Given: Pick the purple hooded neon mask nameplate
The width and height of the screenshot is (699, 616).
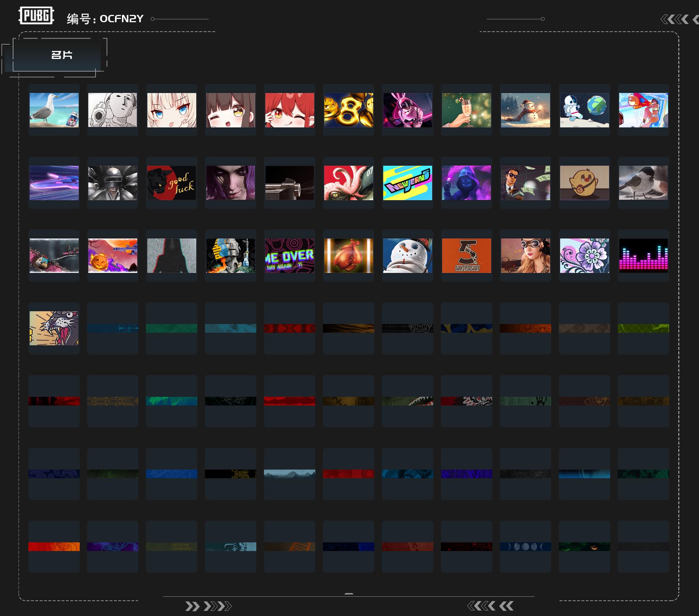Looking at the screenshot, I should [x=467, y=183].
